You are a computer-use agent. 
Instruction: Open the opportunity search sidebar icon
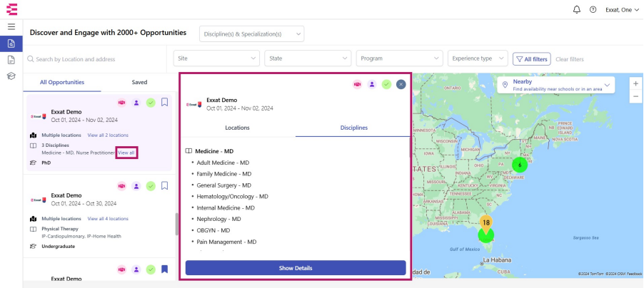click(x=11, y=43)
